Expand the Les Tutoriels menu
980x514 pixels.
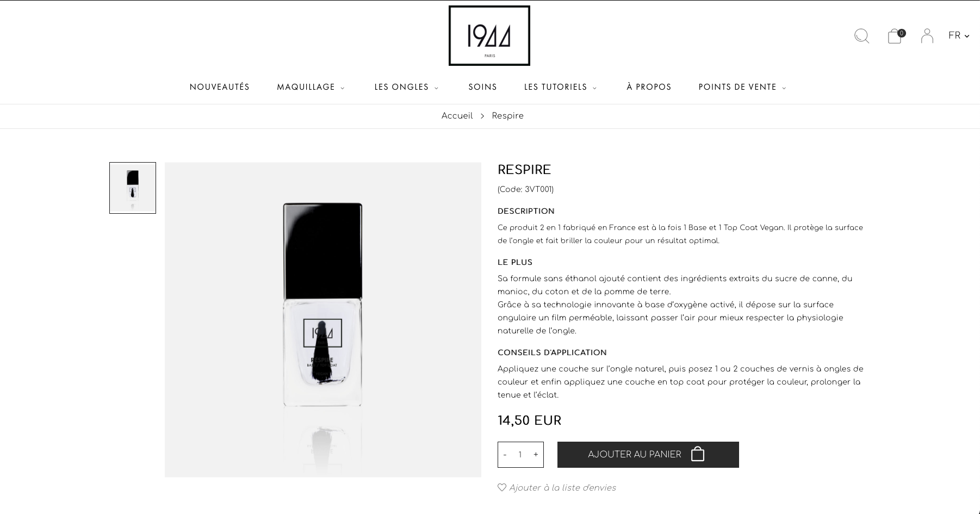(x=561, y=87)
